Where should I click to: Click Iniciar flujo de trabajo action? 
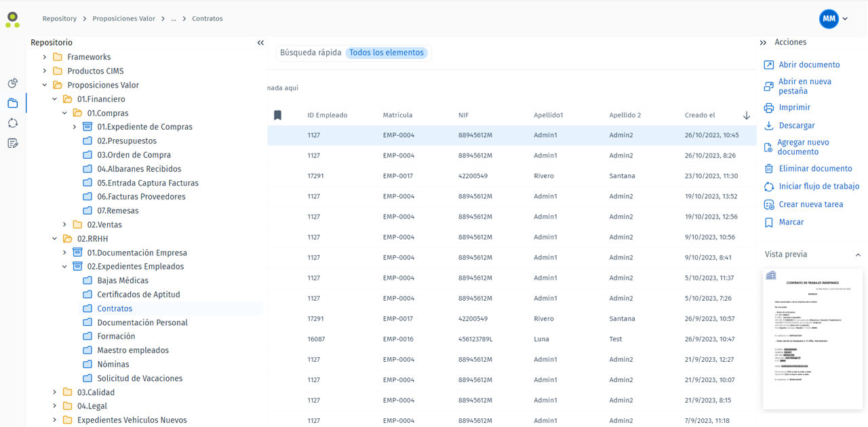(x=818, y=187)
